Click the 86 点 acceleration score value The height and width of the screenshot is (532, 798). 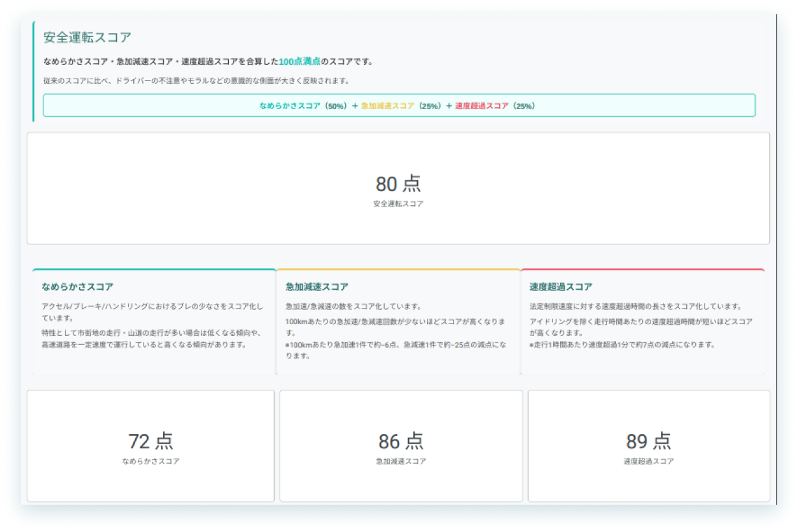(x=401, y=442)
